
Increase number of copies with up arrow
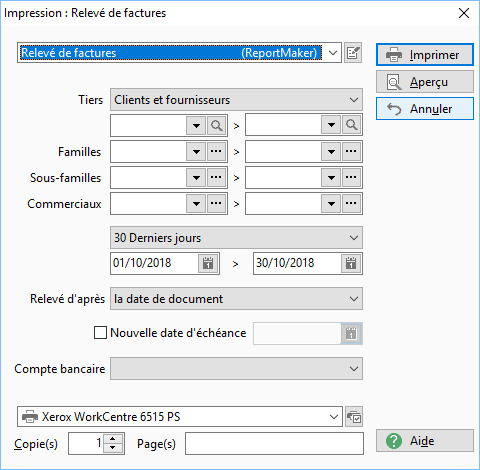113,439
